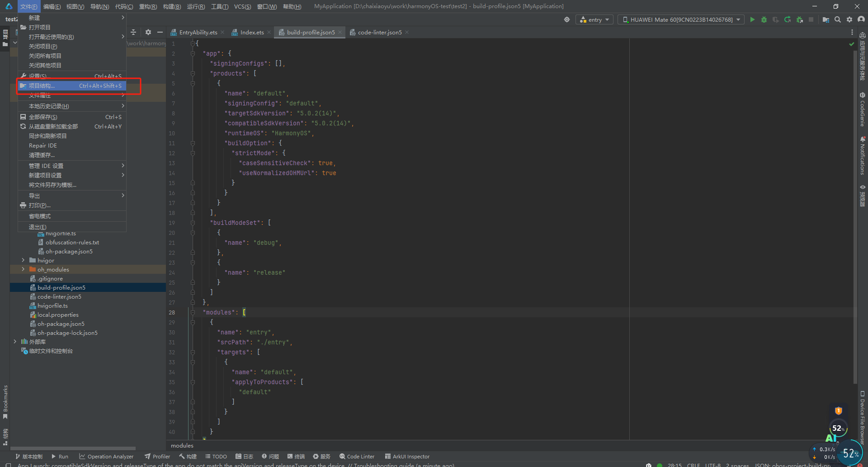This screenshot has width=868, height=467.
Task: Select obfuscation-rules.txt in project tree
Action: coord(72,242)
